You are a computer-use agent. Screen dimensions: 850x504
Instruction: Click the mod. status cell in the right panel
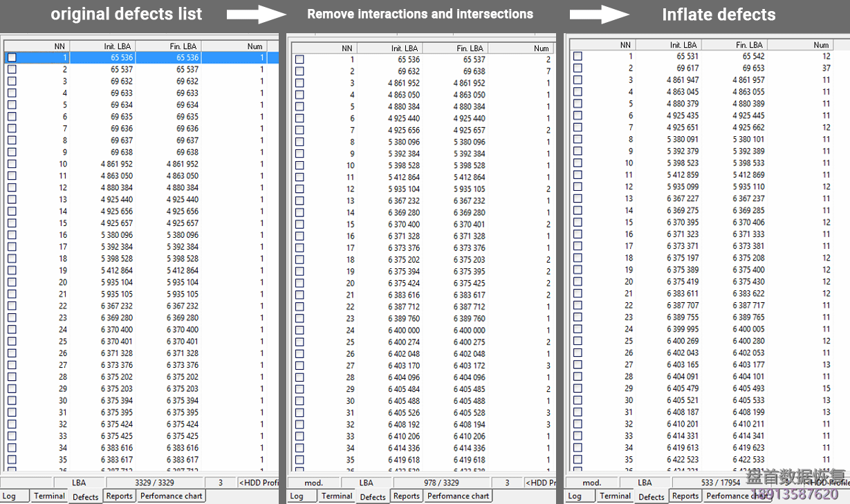[591, 483]
